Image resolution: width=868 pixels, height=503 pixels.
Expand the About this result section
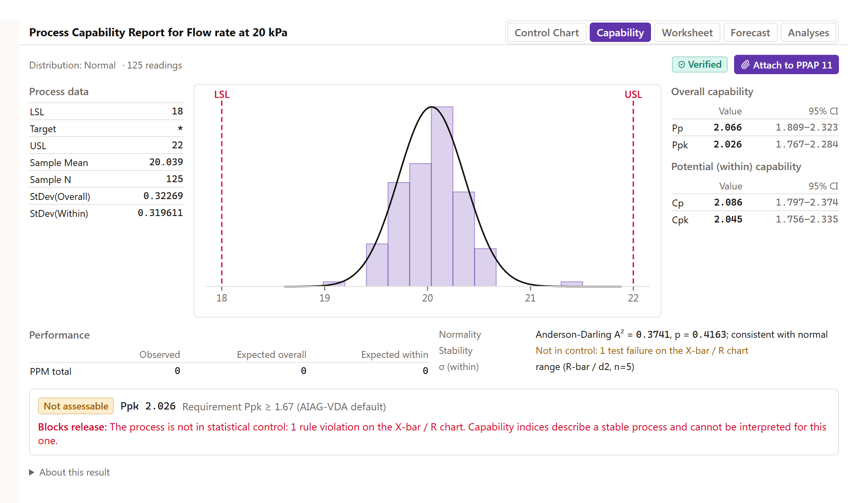[x=69, y=472]
